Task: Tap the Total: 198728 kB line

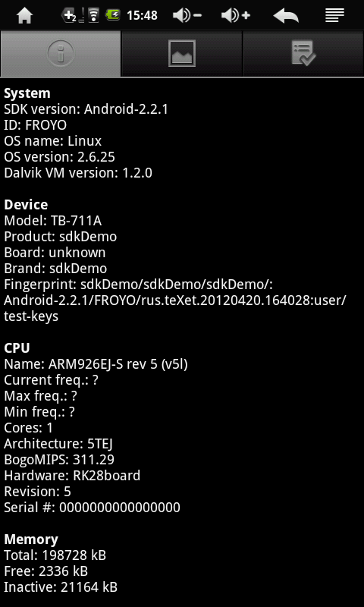Action: (55, 555)
